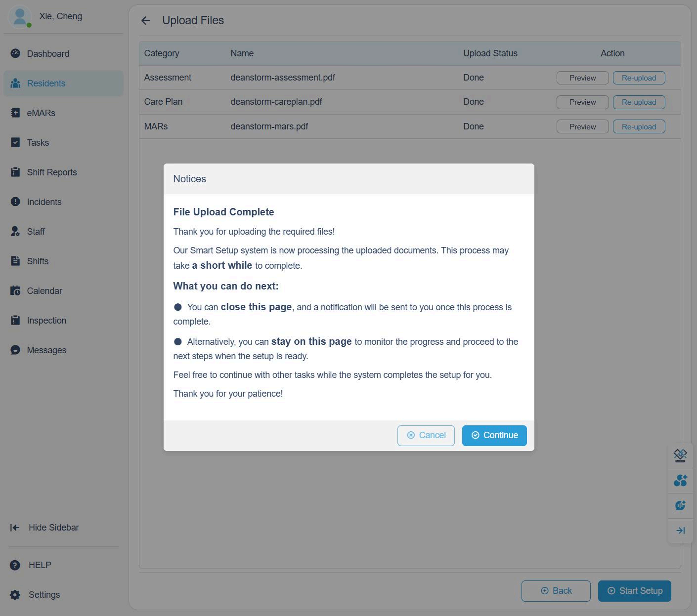The height and width of the screenshot is (616, 697).
Task: Click the three-circles sparkle AI icon
Action: [x=680, y=480]
